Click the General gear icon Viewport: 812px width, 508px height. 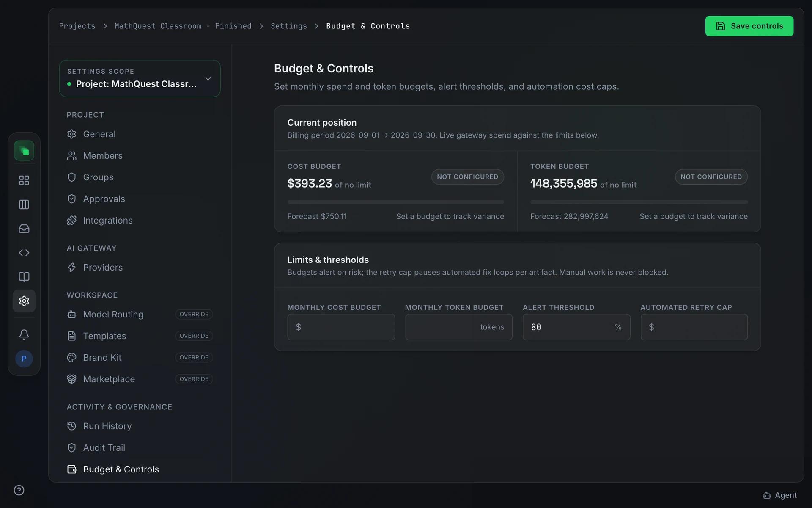pos(71,134)
